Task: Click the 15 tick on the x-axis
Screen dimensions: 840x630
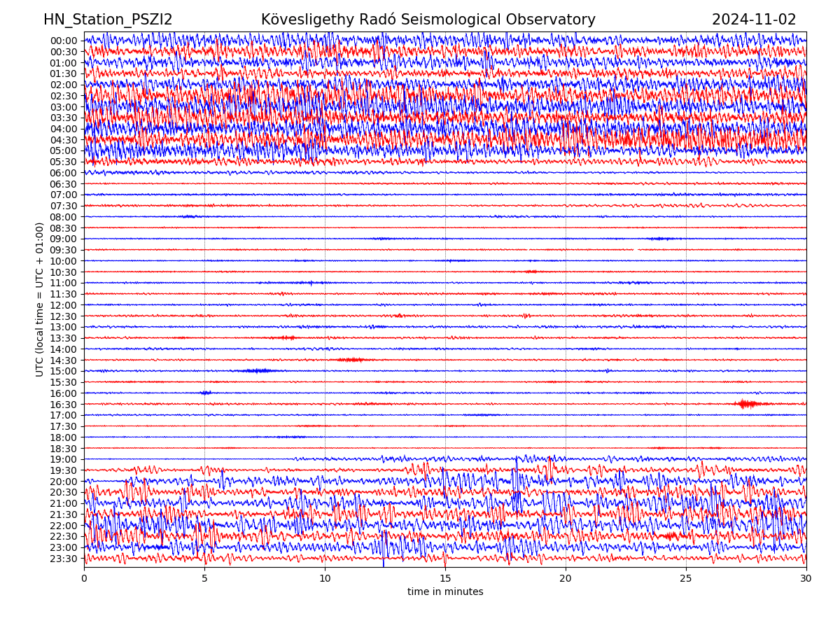Action: pyautogui.click(x=445, y=579)
